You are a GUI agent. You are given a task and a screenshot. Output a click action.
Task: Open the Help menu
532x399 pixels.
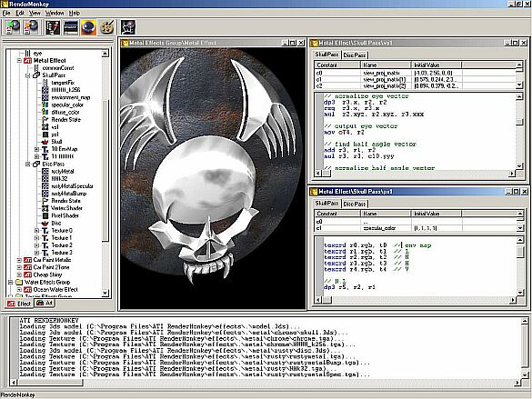coord(75,14)
